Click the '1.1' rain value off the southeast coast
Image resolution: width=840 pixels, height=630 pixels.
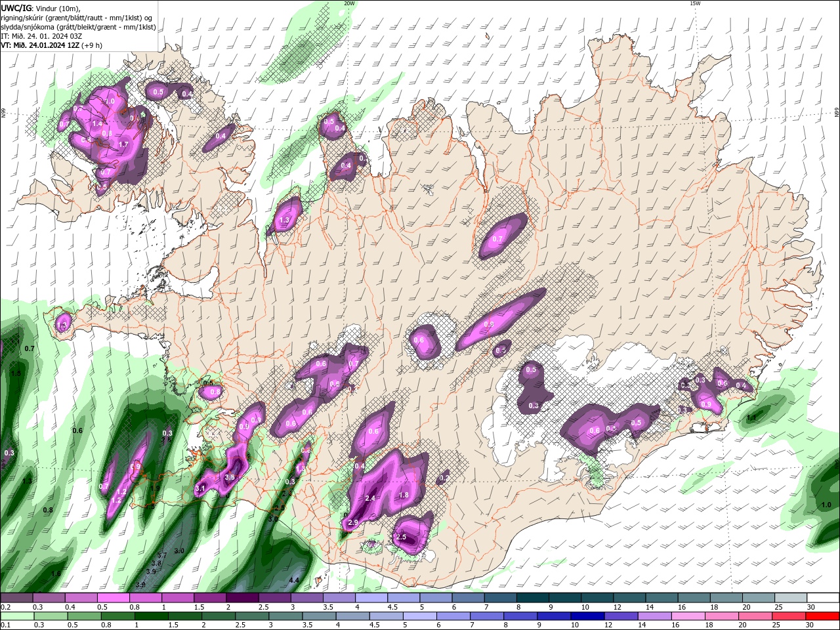[751, 417]
